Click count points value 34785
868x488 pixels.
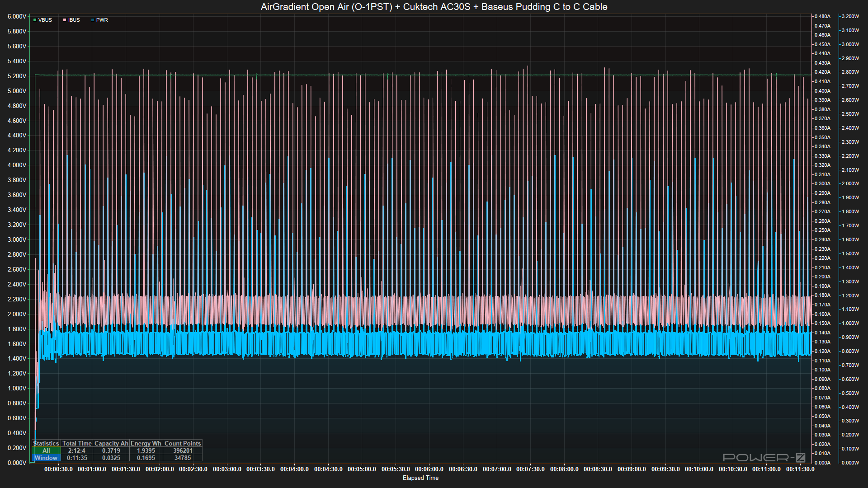pos(183,458)
